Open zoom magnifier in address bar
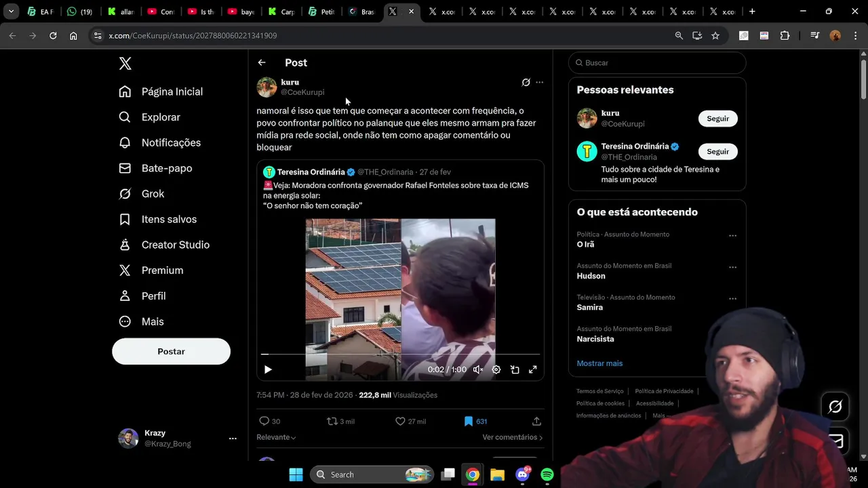Screen dimensions: 868x488 (x=679, y=35)
